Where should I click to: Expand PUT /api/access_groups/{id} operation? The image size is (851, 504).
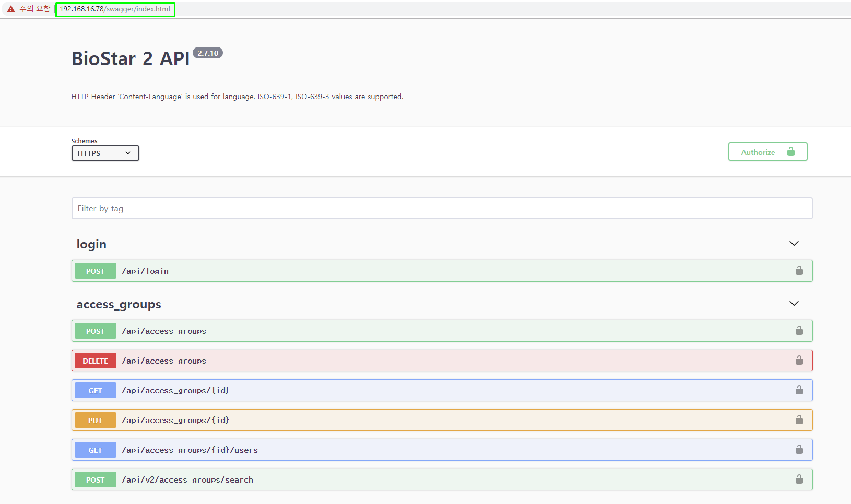[442, 420]
